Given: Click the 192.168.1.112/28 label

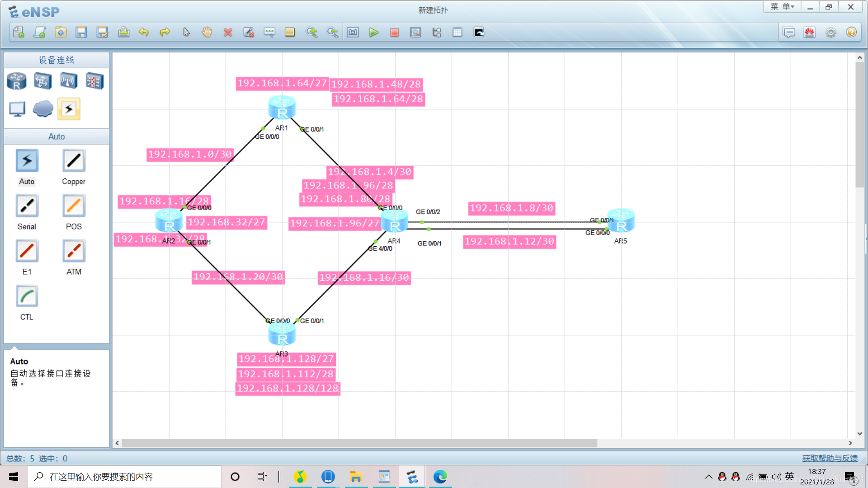Looking at the screenshot, I should click(286, 374).
